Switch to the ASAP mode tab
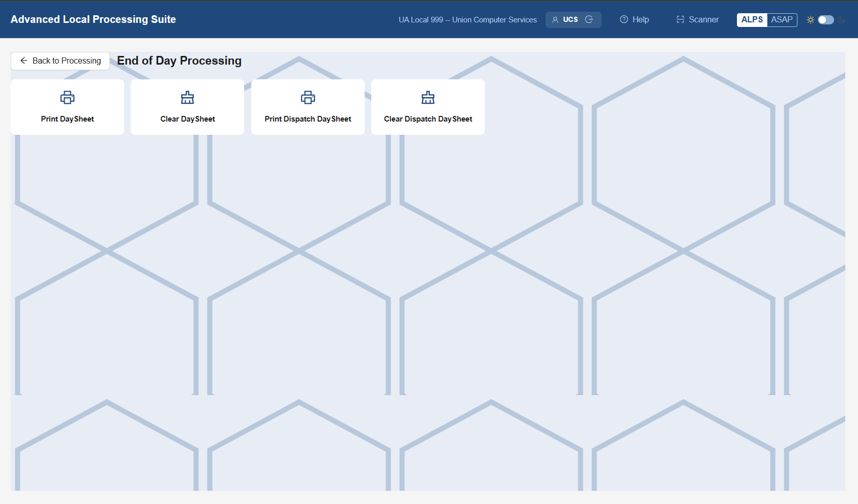Viewport: 858px width, 504px height. coord(782,19)
